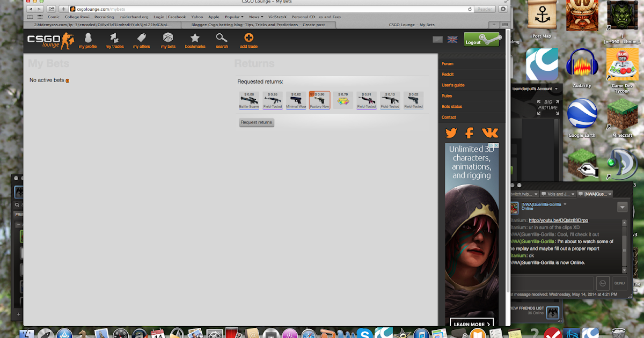Click the add trade plus icon
This screenshot has width=644, height=338.
pyautogui.click(x=248, y=41)
